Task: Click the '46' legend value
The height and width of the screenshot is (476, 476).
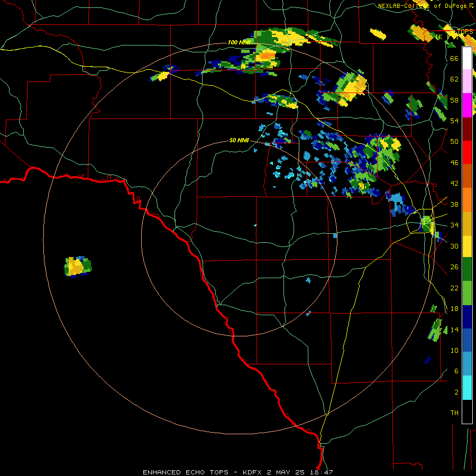Action: [x=454, y=163]
